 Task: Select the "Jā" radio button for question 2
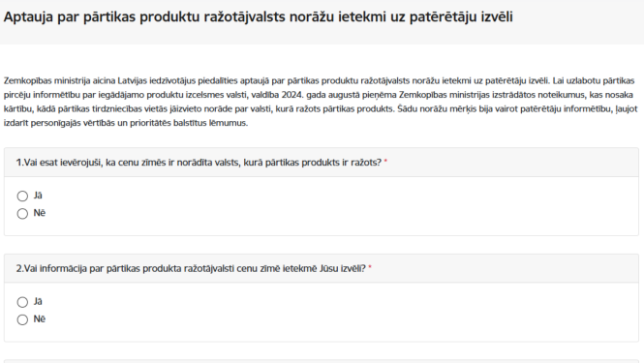click(x=22, y=302)
